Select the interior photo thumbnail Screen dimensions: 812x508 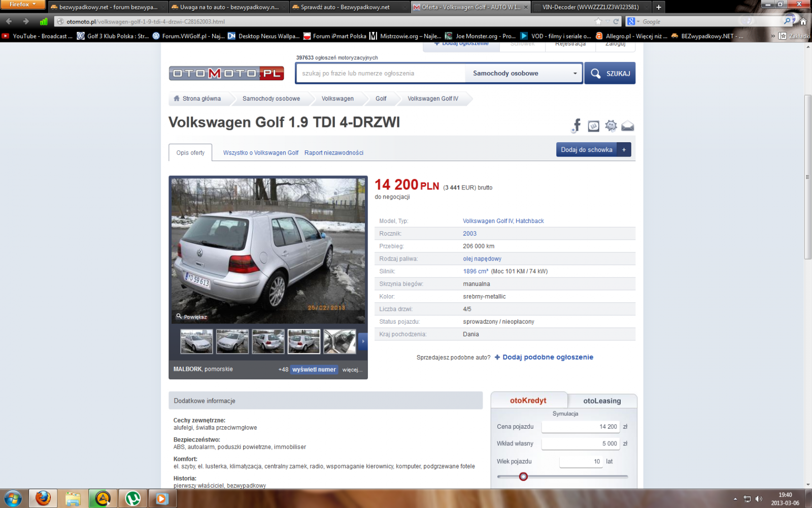340,341
